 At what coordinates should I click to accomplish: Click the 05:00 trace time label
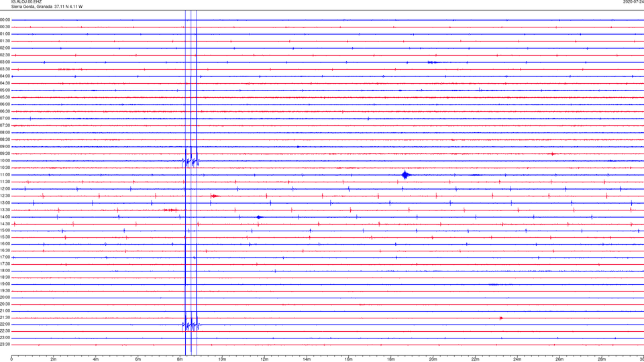[x=5, y=90]
